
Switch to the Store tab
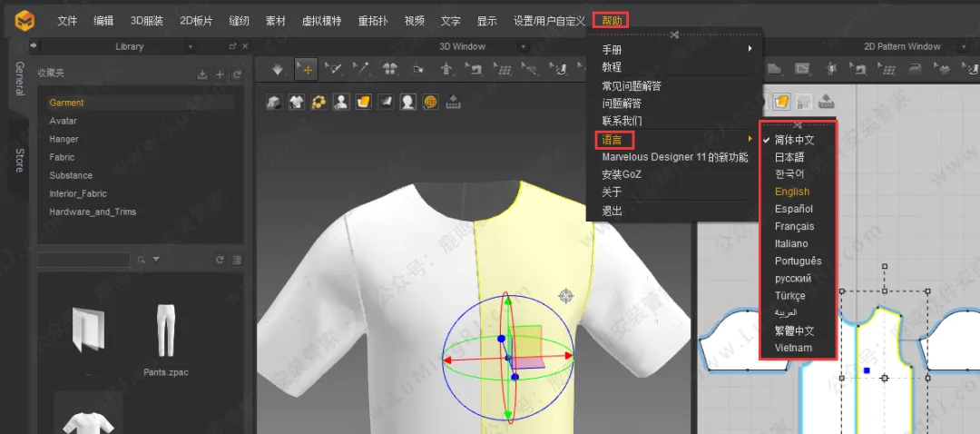[x=19, y=160]
